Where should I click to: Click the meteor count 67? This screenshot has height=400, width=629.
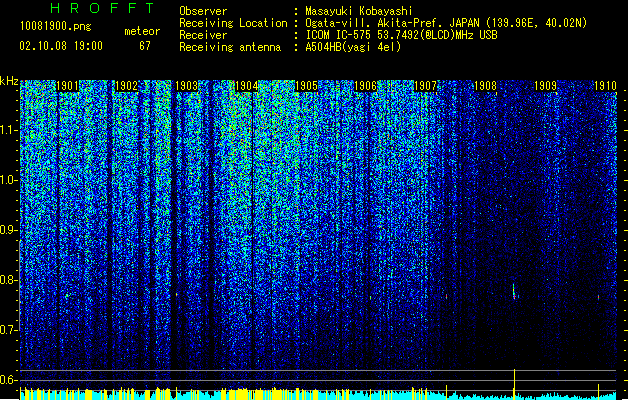145,46
